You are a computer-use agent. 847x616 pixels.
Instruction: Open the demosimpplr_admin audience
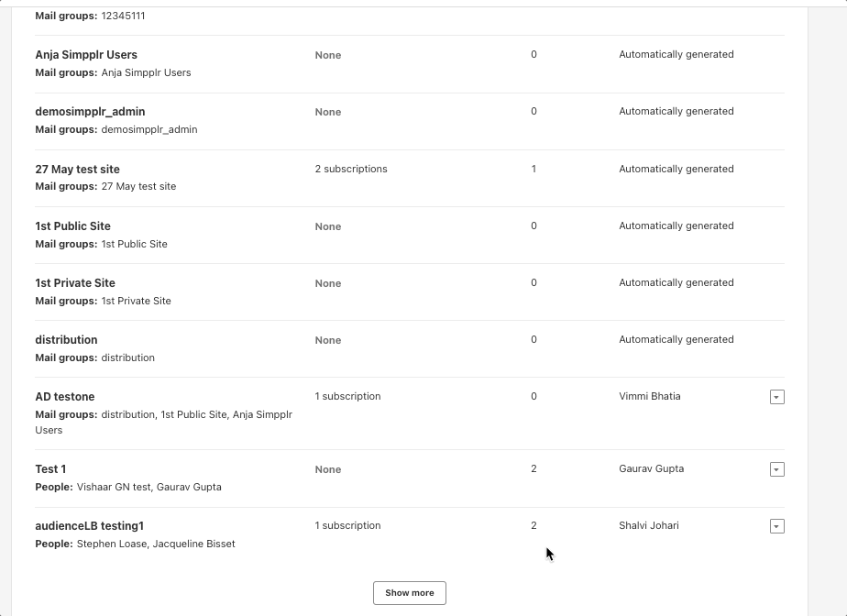point(88,111)
